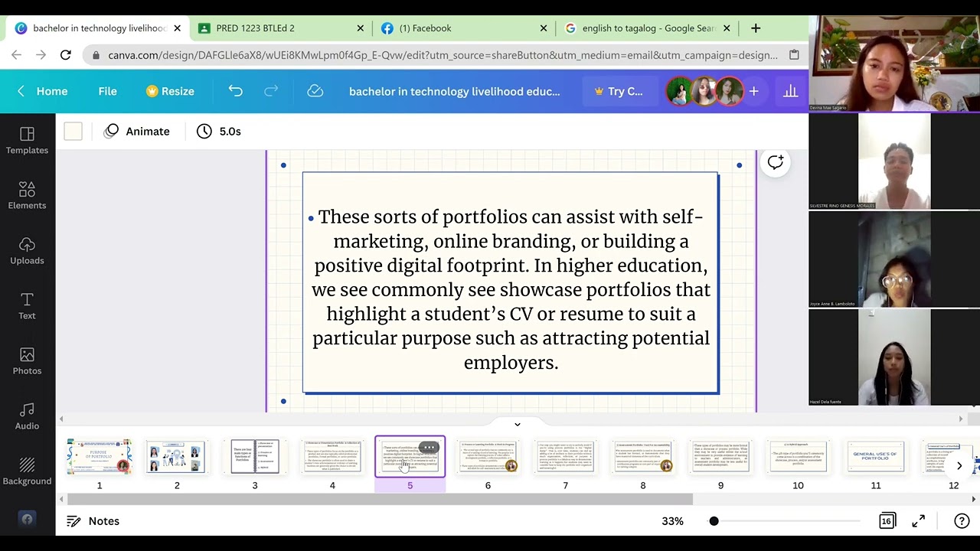Open the clipboard icon in address bar
This screenshot has width=980, height=551.
(794, 55)
